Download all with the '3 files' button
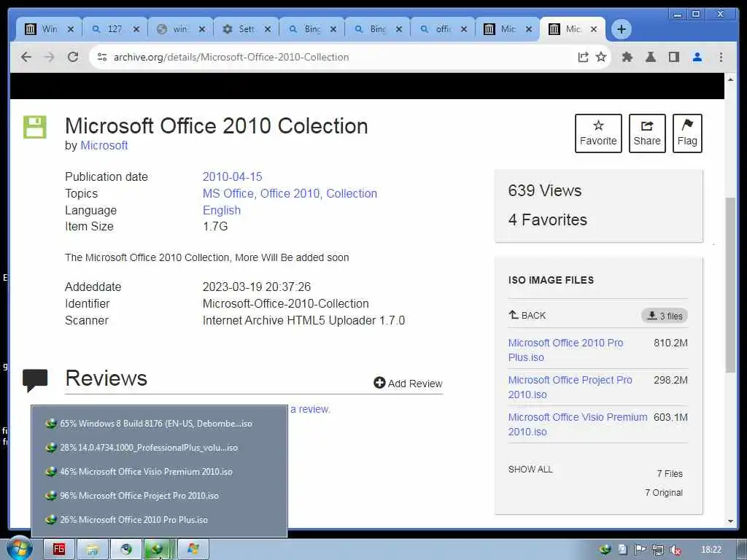The image size is (747, 560). pyautogui.click(x=665, y=316)
